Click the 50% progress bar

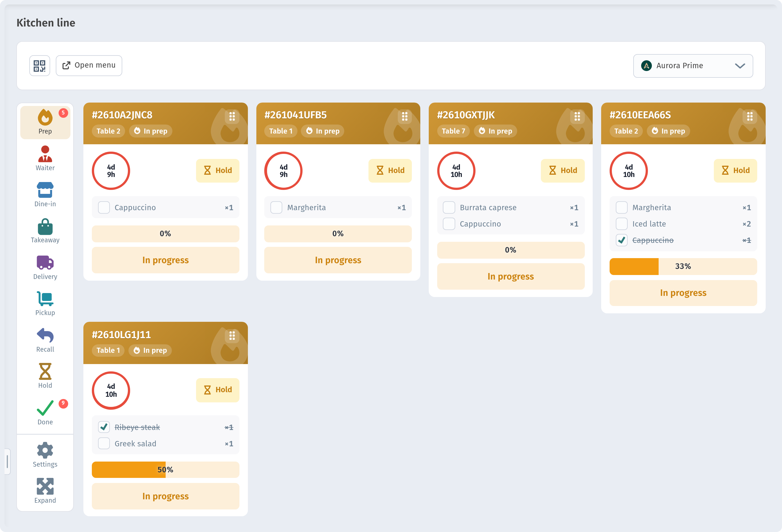click(165, 470)
